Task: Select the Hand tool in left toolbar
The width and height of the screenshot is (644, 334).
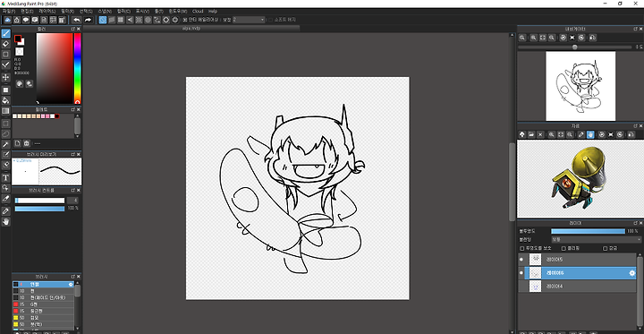Action: pyautogui.click(x=5, y=222)
